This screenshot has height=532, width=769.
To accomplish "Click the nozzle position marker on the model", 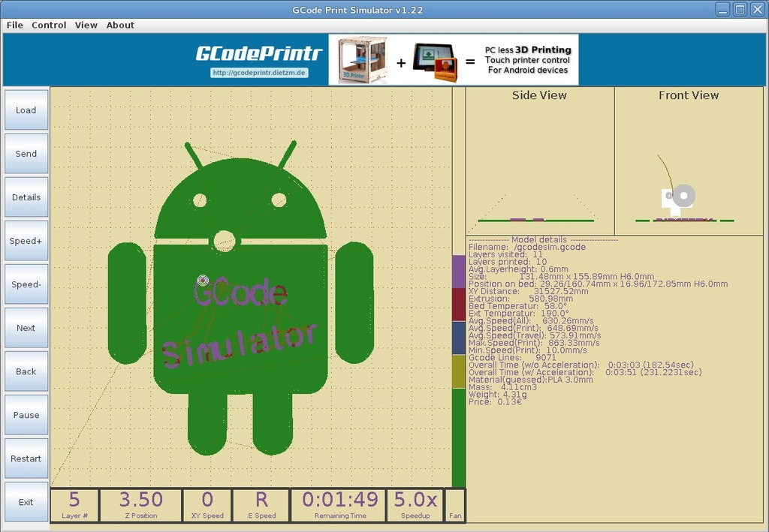I will pos(203,281).
